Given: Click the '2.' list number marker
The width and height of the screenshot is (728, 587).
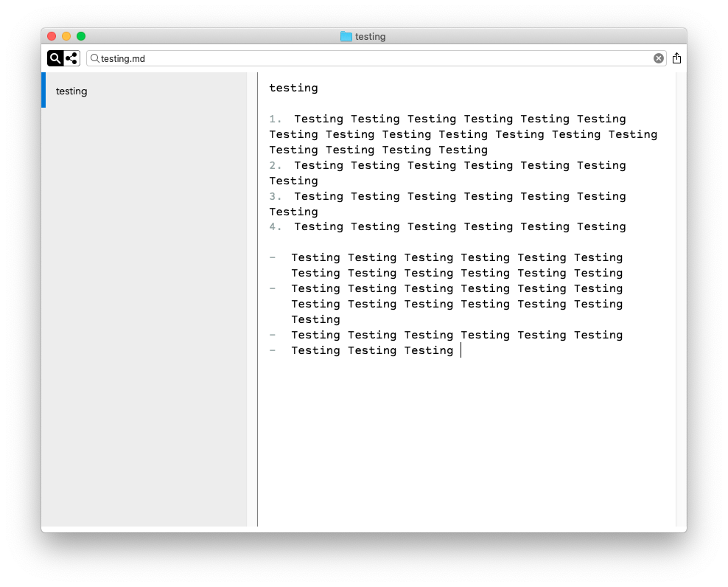Looking at the screenshot, I should 276,165.
